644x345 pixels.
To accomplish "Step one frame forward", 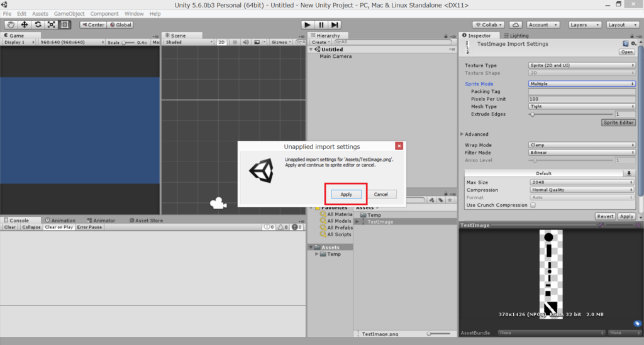I will [335, 25].
